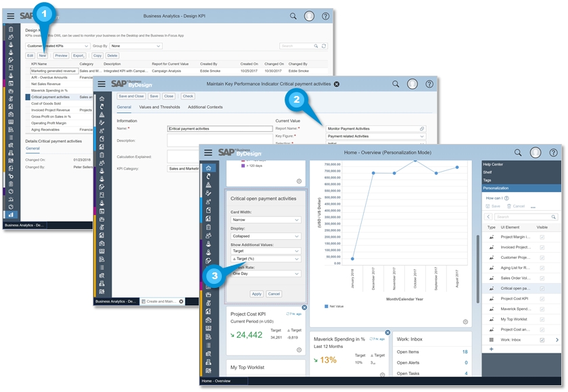Click Apply in card settings dialog
Image resolution: width=568 pixels, height=392 pixels.
[x=256, y=294]
